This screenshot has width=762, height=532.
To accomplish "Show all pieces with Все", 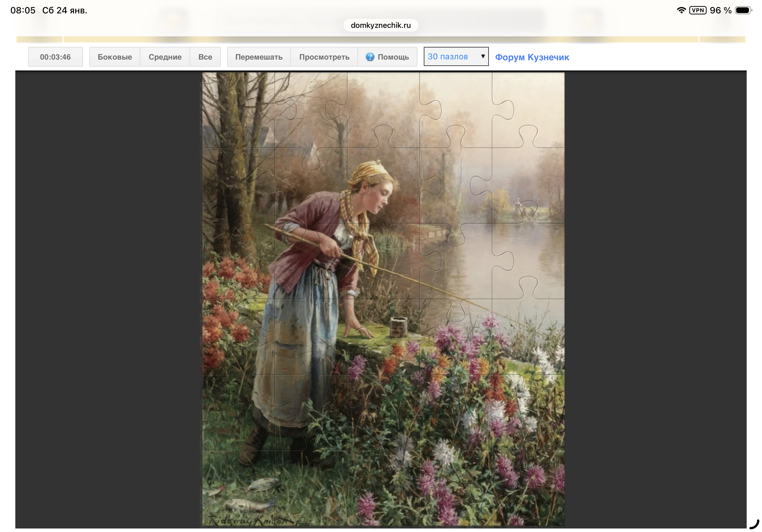I will click(x=205, y=57).
